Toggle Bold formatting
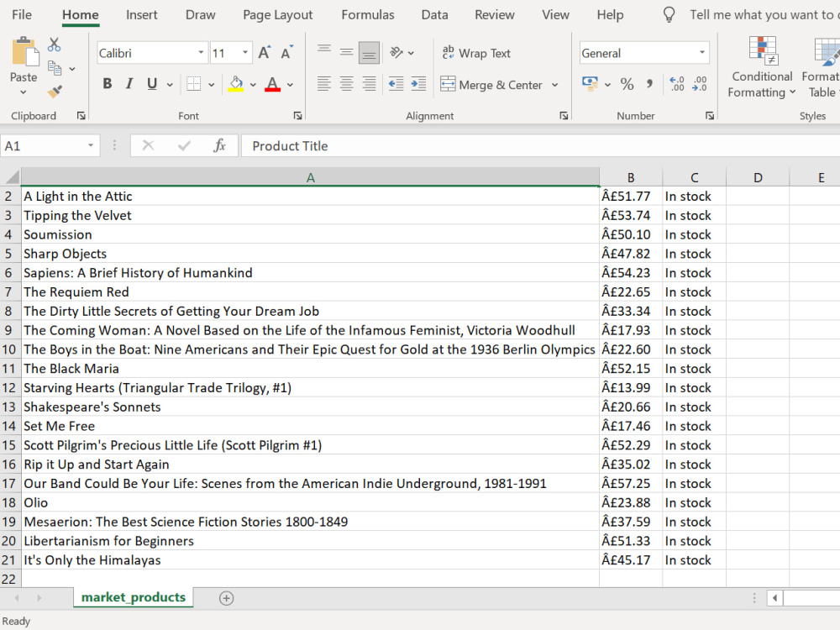This screenshot has width=840, height=630. (x=108, y=84)
